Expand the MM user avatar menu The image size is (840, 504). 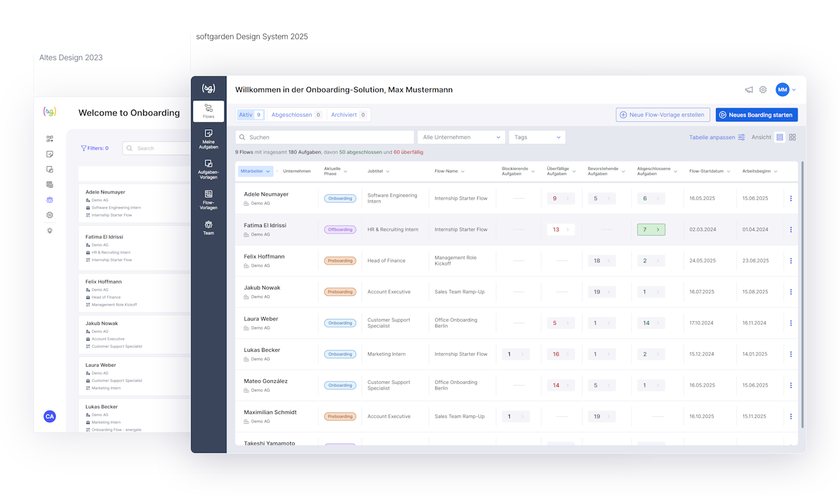tap(786, 90)
